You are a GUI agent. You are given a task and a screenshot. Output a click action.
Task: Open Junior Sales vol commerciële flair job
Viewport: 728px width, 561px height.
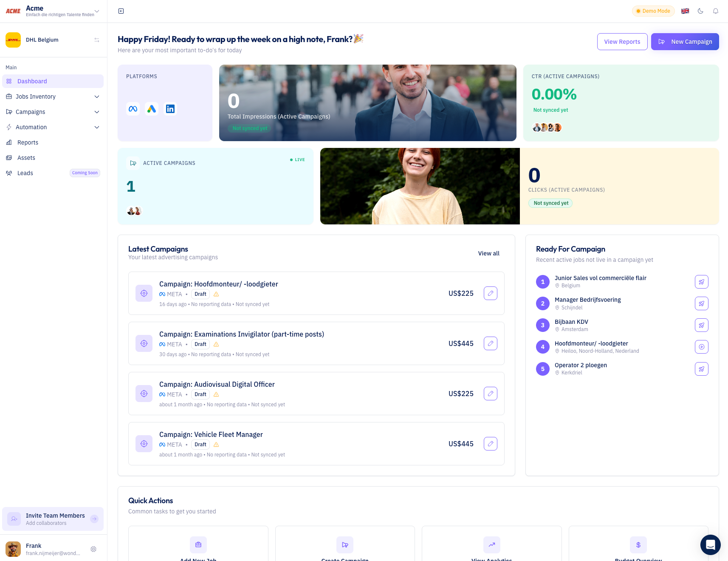tap(601, 278)
